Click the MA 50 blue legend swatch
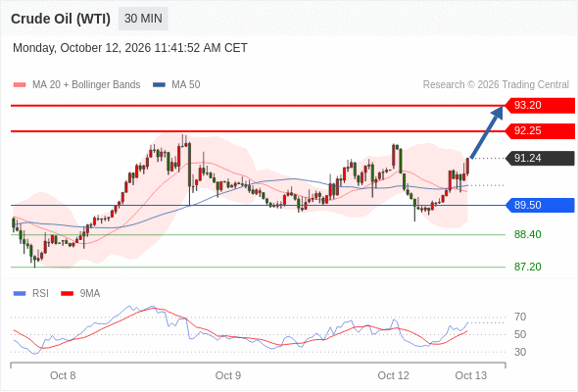578x392 pixels. [x=159, y=85]
